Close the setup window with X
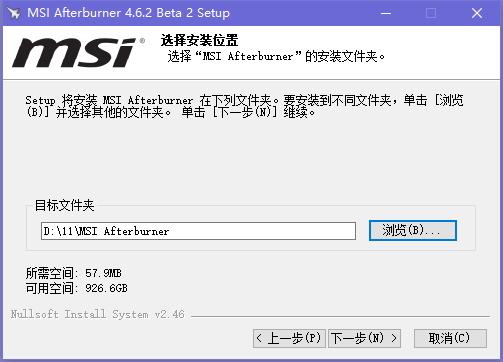The height and width of the screenshot is (362, 503). [477, 13]
